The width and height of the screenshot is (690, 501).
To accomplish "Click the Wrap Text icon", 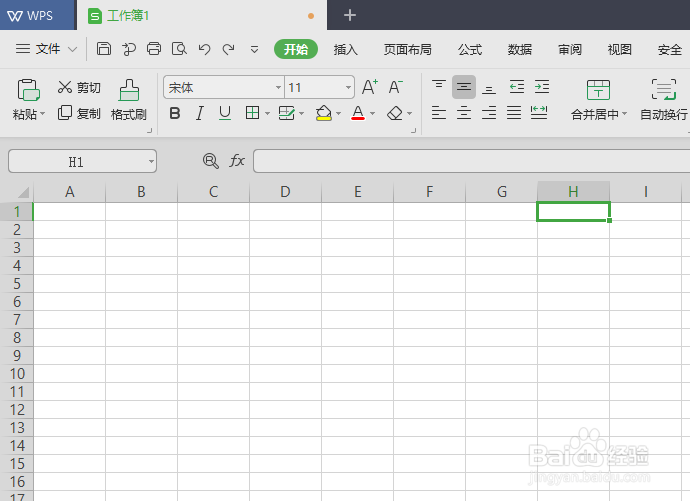I will 664,89.
